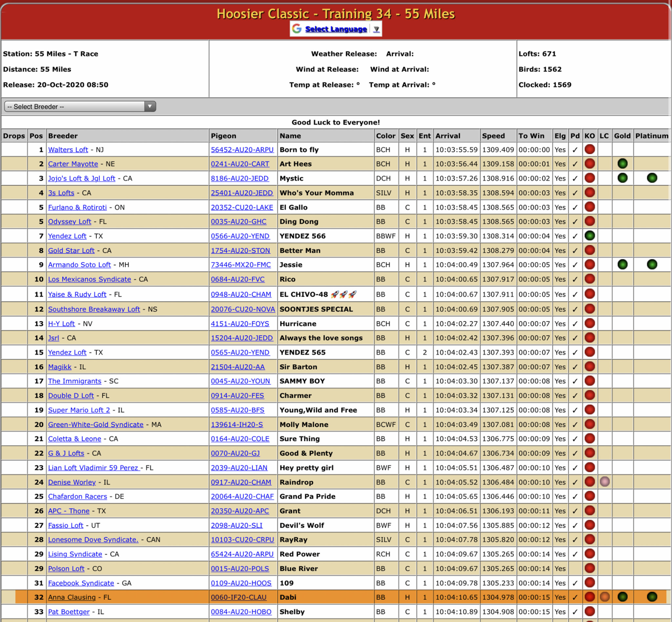
Task: Click the red KO dot for Dabi
Action: pyautogui.click(x=589, y=597)
